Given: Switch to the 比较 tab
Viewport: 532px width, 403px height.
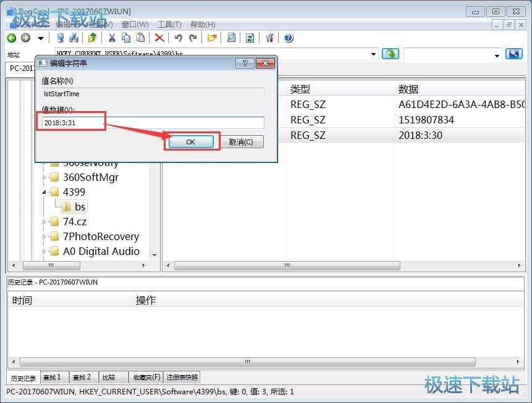Looking at the screenshot, I should coord(113,377).
